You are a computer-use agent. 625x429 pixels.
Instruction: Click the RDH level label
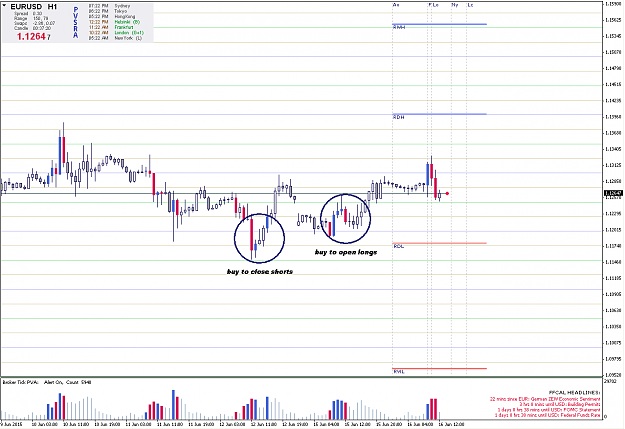pyautogui.click(x=399, y=117)
